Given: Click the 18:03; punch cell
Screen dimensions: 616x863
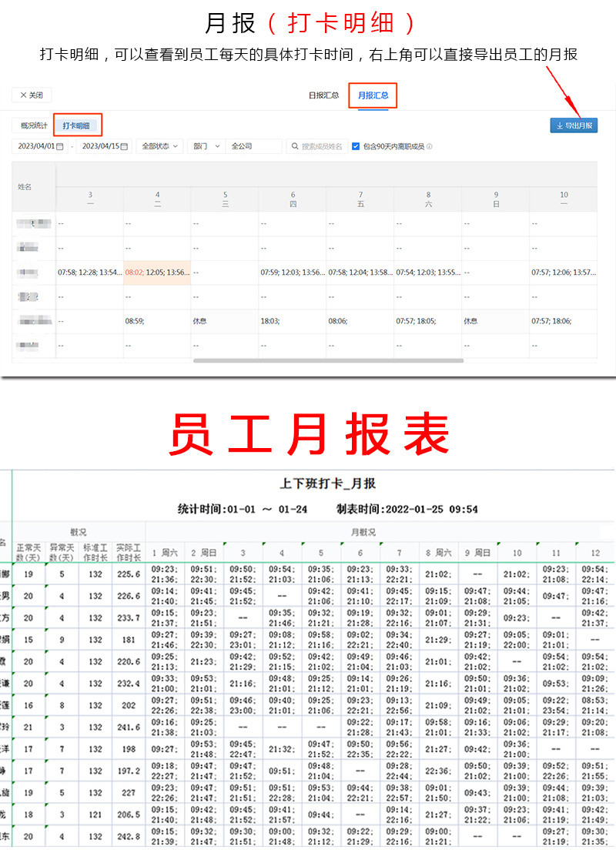Looking at the screenshot, I should point(293,321).
